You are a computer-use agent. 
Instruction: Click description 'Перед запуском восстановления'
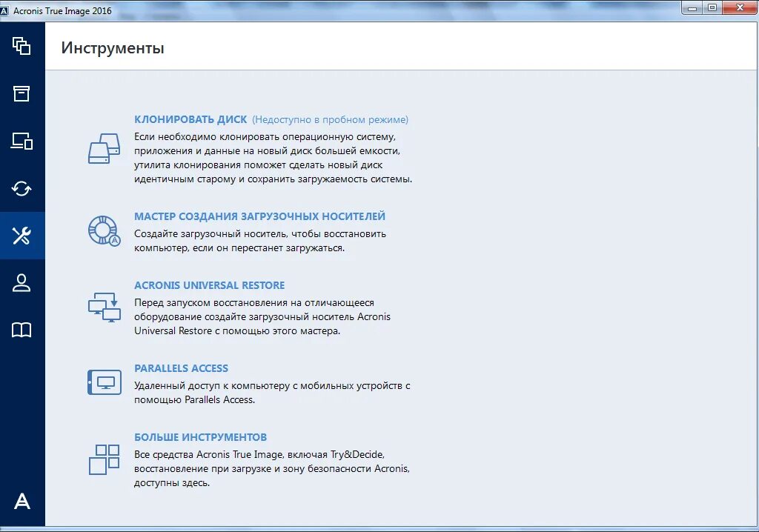tap(262, 316)
